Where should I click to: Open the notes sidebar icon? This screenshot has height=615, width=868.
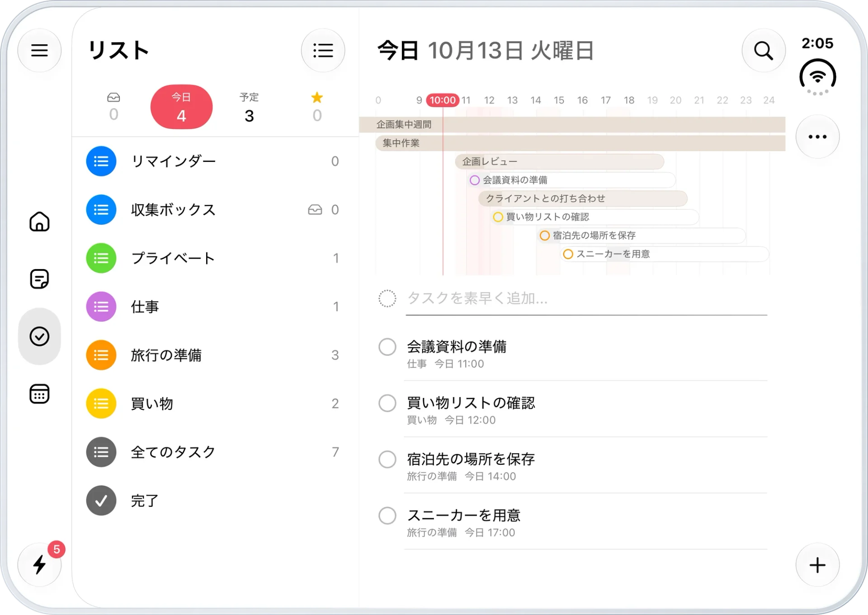(x=39, y=279)
